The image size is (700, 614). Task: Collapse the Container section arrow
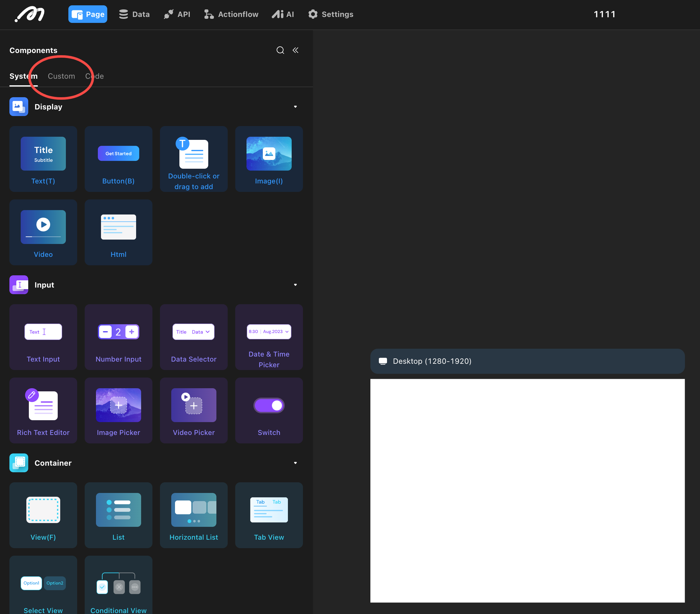point(295,463)
